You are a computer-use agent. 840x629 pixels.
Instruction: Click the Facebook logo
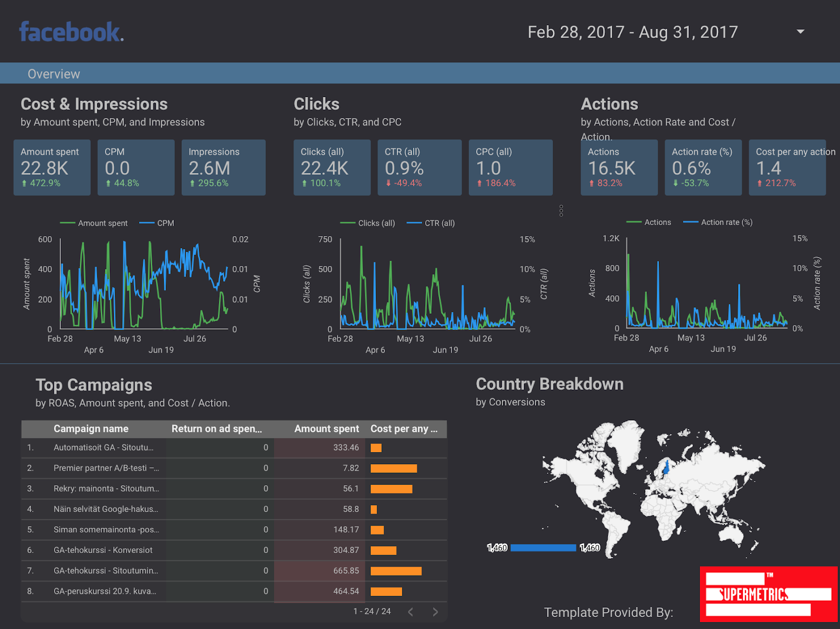[x=71, y=32]
